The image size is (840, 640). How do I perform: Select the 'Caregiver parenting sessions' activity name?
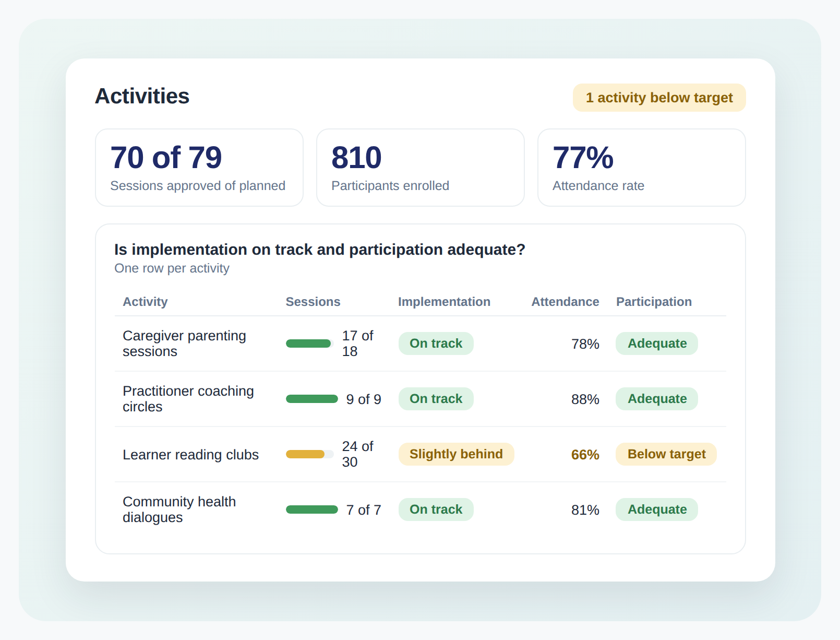tap(184, 343)
